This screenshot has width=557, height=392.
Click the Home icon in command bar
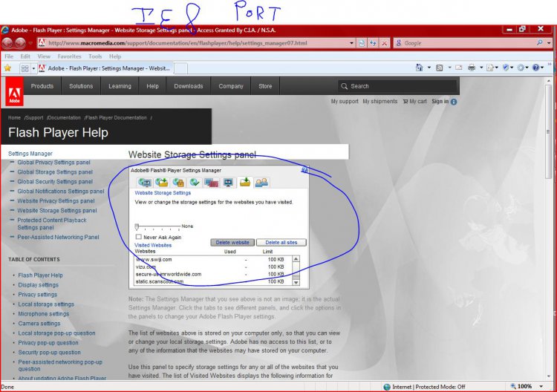[419, 68]
